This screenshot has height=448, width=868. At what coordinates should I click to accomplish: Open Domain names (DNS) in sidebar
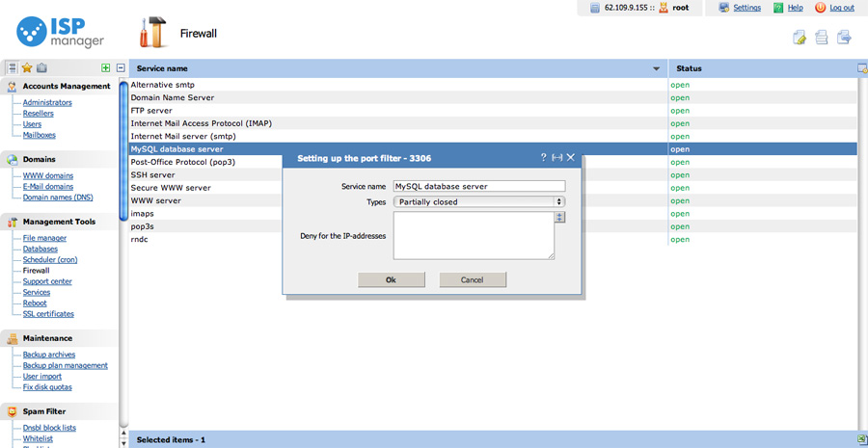(58, 198)
